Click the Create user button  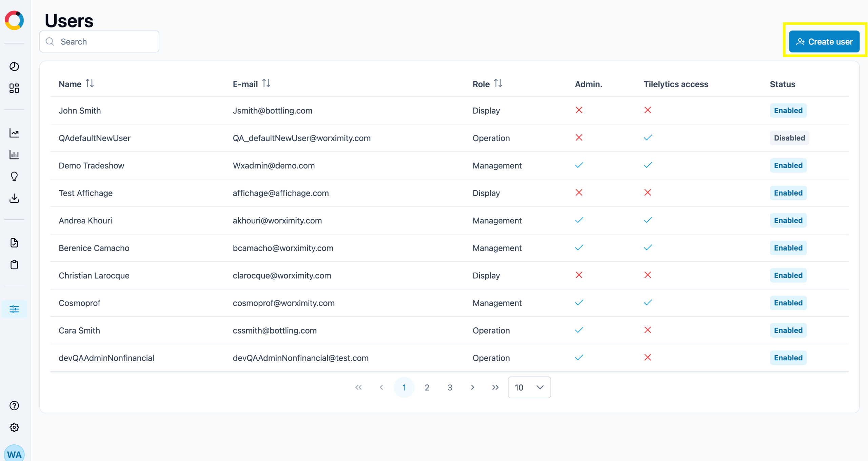(824, 42)
